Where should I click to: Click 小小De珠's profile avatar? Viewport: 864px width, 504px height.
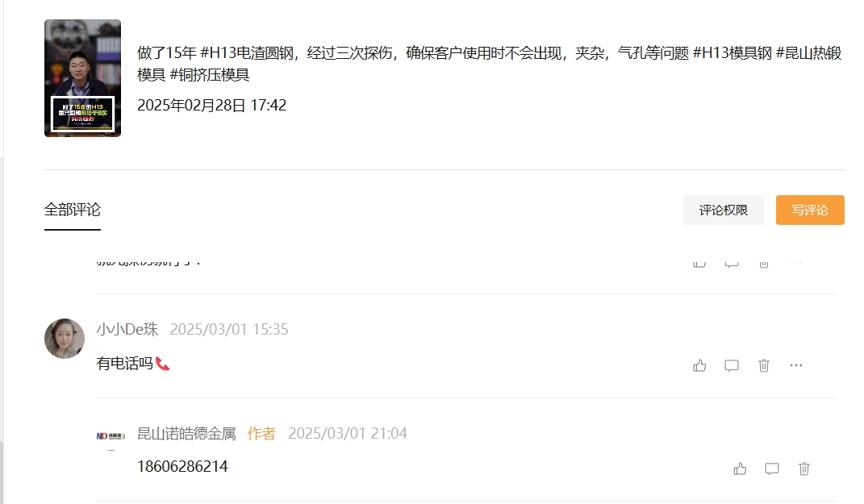coord(65,338)
